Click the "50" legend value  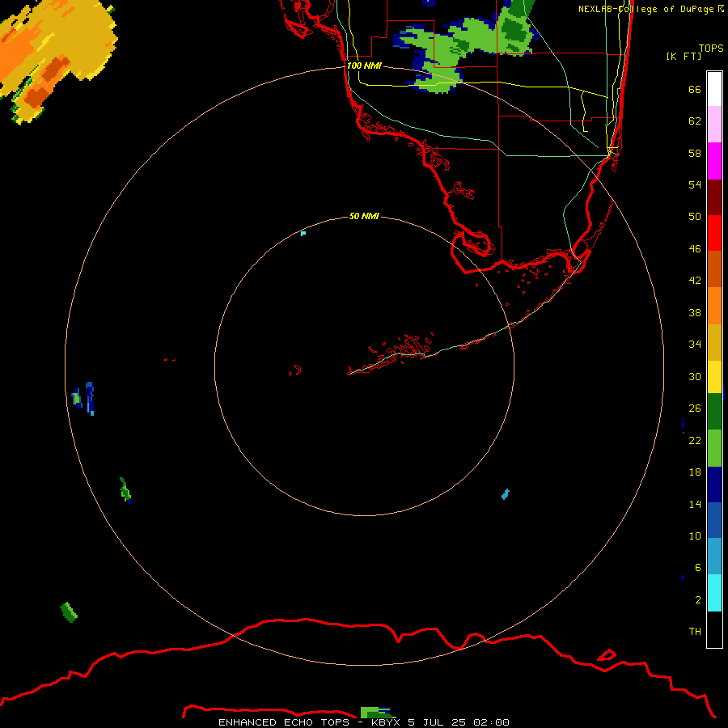coord(695,216)
